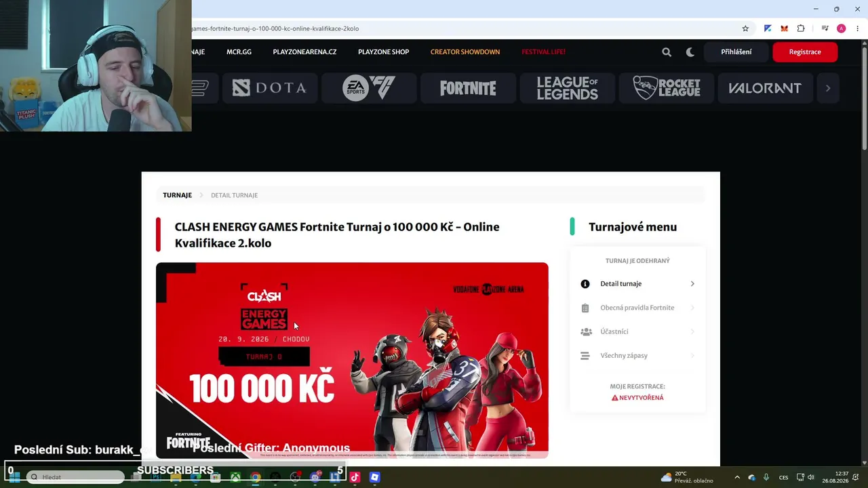This screenshot has height=488, width=868.
Task: Open the Xbox app from the taskbar
Action: click(x=235, y=477)
